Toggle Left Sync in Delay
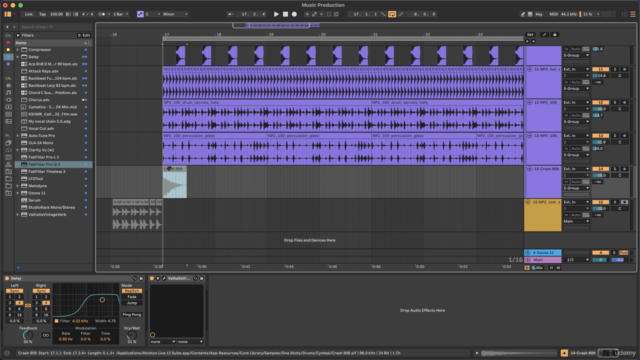640x360 pixels. 14,291
